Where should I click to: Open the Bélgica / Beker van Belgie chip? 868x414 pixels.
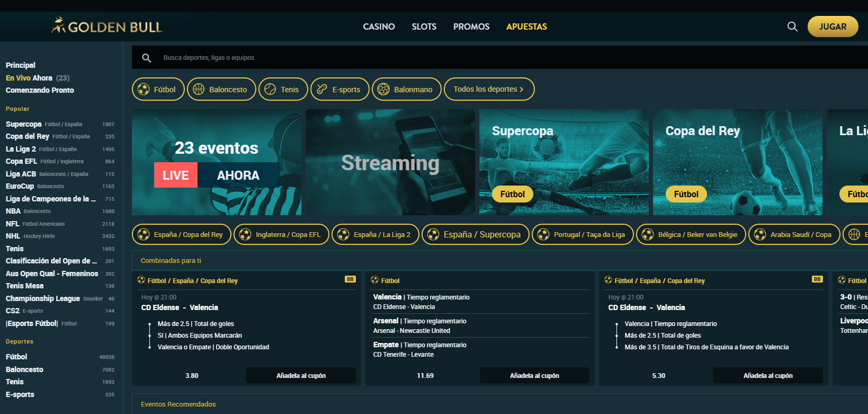(691, 234)
